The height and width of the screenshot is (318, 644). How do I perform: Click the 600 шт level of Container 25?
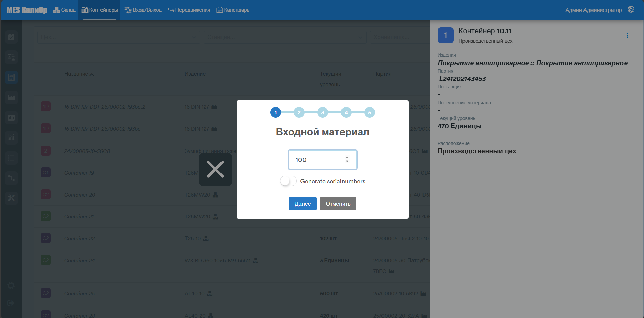pos(329,293)
